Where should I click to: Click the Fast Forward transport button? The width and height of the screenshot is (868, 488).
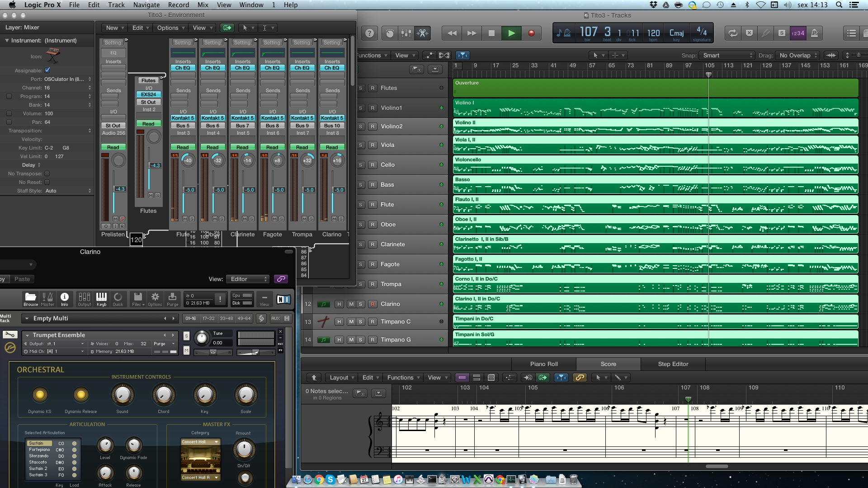472,33
